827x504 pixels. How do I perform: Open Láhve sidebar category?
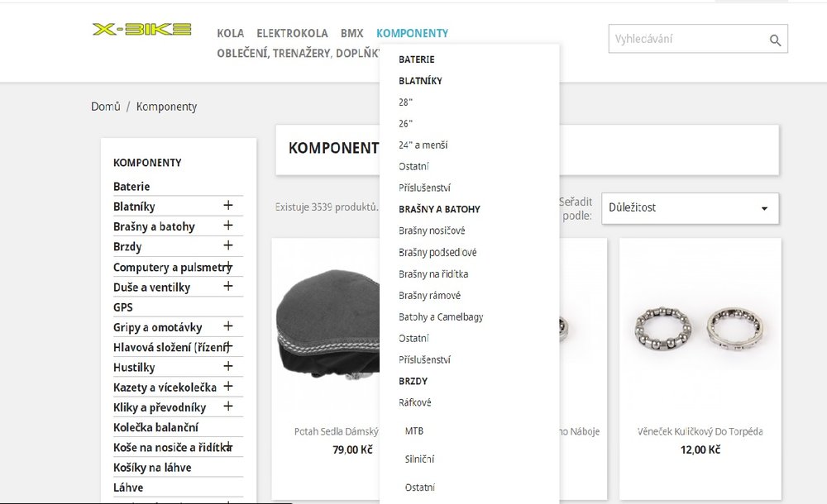coord(128,487)
